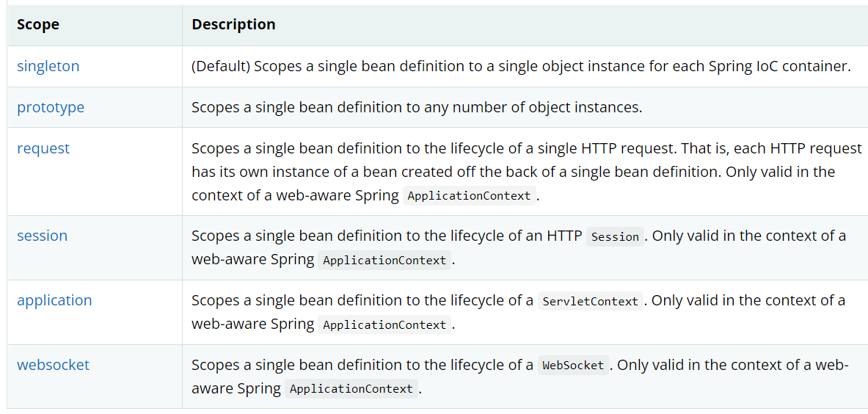Screen dimensions: 868x414
Task: Open the singleton scope link
Action: [x=48, y=66]
